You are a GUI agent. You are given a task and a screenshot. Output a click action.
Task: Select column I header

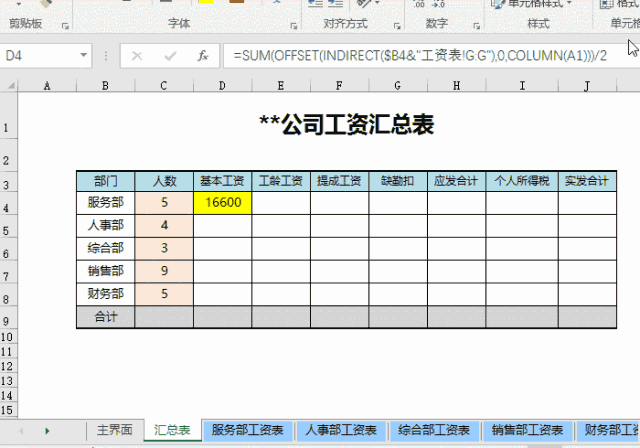pyautogui.click(x=522, y=86)
